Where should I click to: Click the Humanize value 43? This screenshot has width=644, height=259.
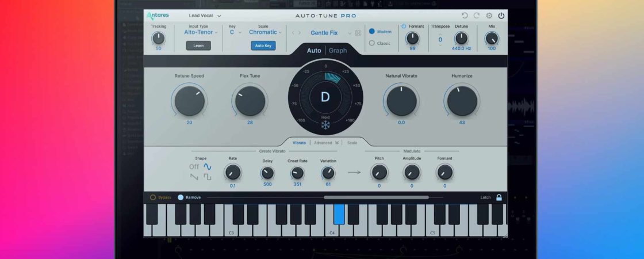462,123
